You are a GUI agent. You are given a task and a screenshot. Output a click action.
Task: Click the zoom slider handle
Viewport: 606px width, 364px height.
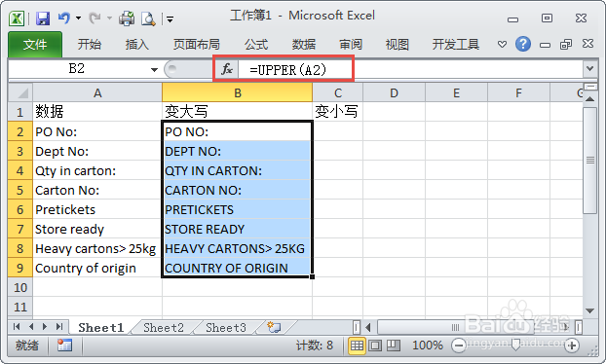click(x=515, y=345)
